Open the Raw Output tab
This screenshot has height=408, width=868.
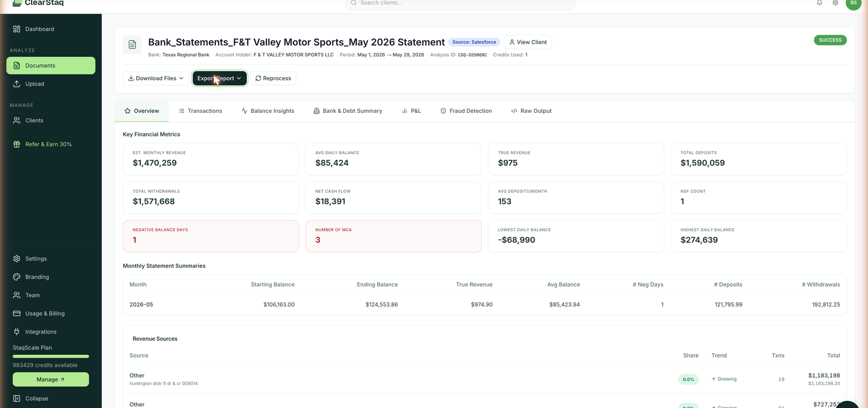click(x=531, y=111)
